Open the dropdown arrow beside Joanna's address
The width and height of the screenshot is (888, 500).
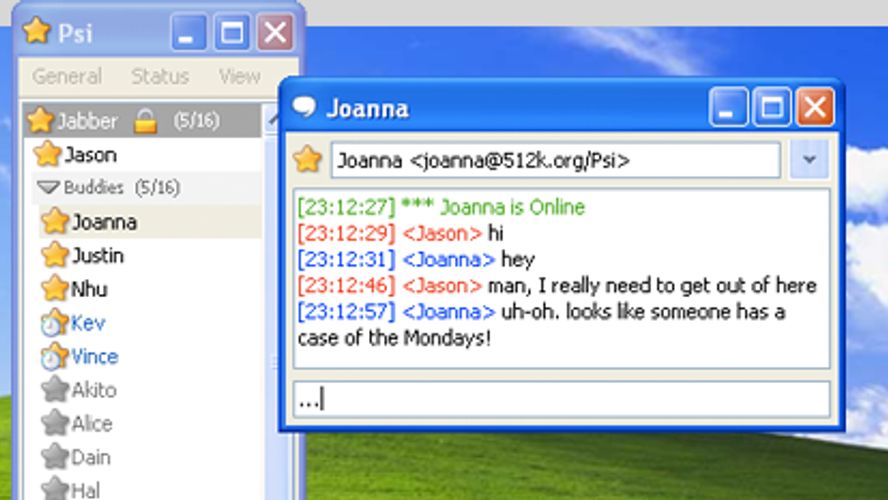[809, 160]
